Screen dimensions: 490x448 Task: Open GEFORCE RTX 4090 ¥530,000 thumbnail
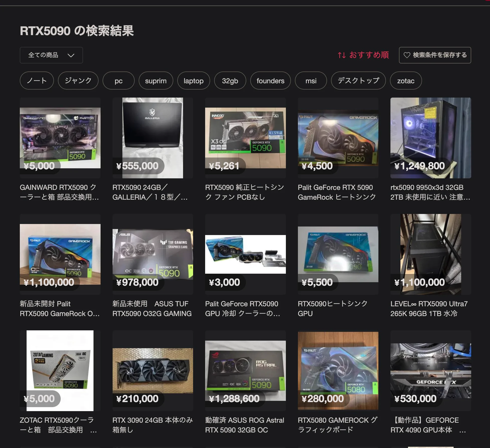431,371
